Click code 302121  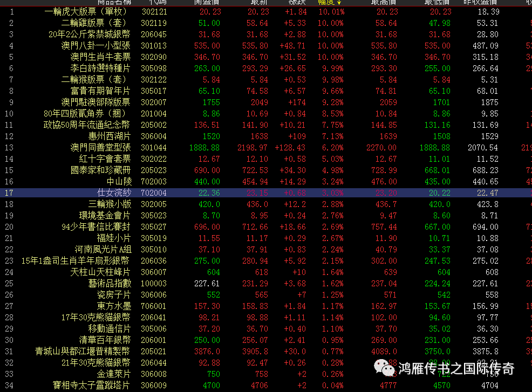[154, 12]
